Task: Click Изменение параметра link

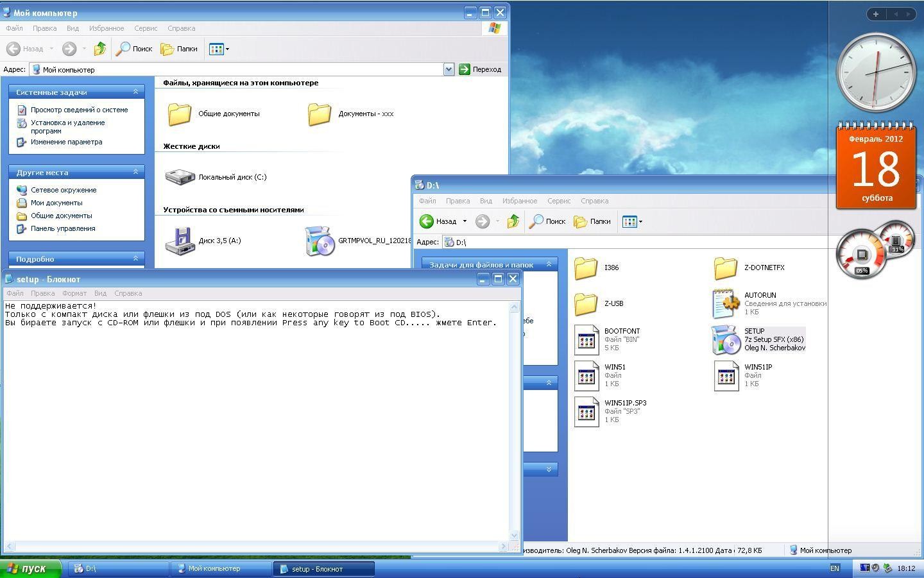Action: pyautogui.click(x=66, y=142)
